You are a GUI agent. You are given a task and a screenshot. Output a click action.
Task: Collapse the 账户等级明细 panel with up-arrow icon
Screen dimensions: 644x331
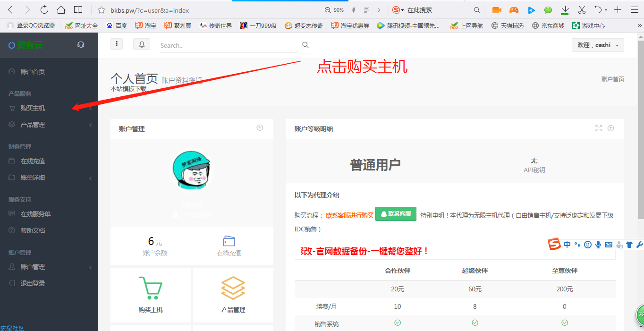coord(611,128)
